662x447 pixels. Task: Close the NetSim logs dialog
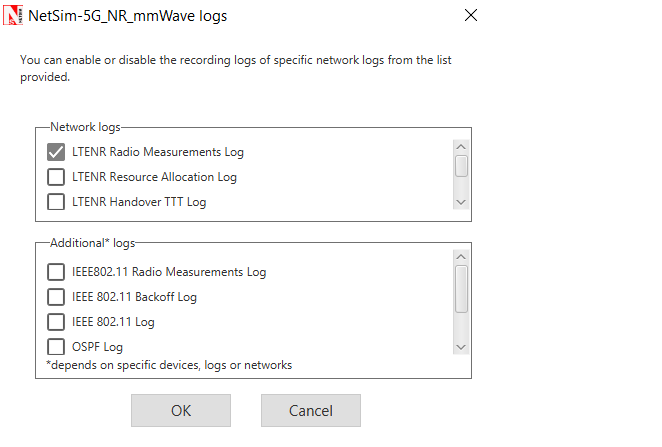471,15
